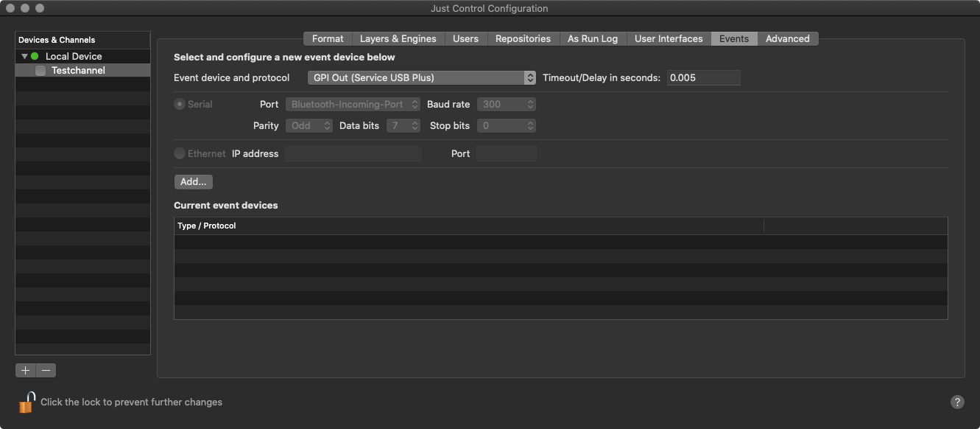Screen dimensions: 980x429
Task: Open help with the question mark icon
Action: coord(957,402)
